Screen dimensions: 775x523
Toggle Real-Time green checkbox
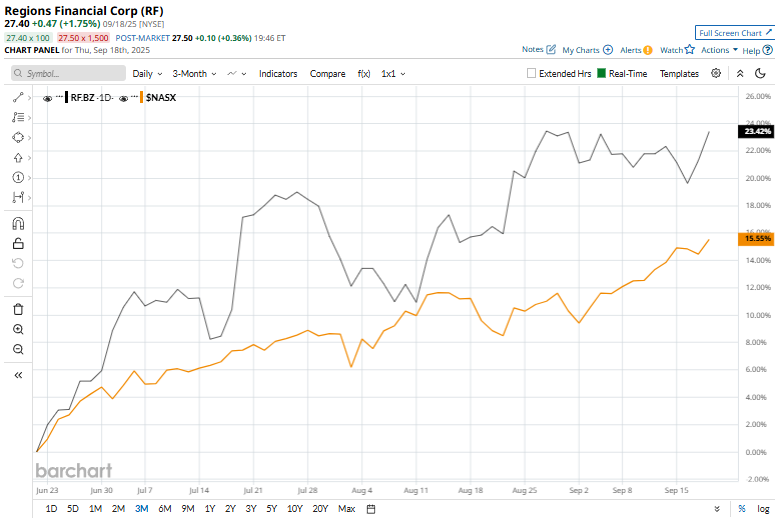(602, 73)
